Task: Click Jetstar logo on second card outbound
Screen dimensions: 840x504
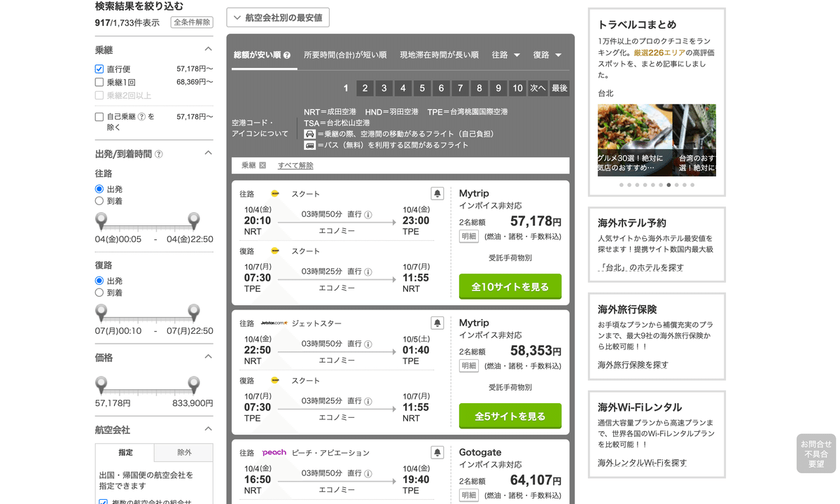Action: coord(274,323)
